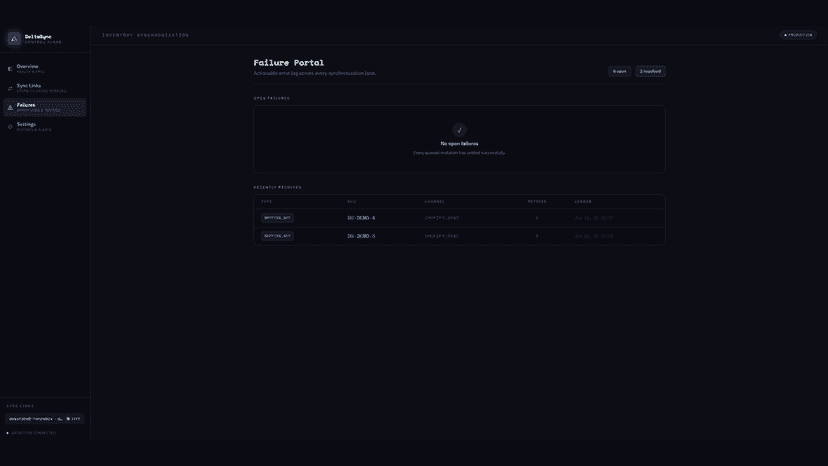
Task: Open the Overview page
Action: coord(45,69)
